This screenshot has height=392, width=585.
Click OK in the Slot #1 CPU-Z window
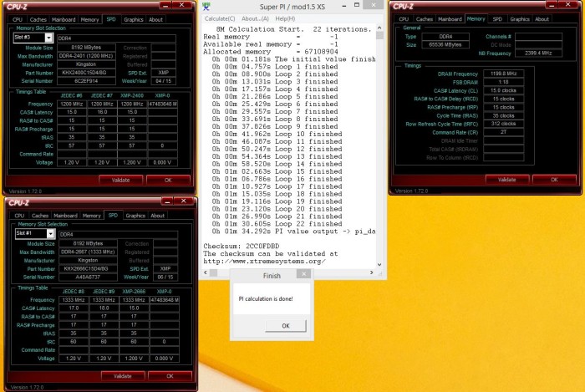click(x=170, y=376)
